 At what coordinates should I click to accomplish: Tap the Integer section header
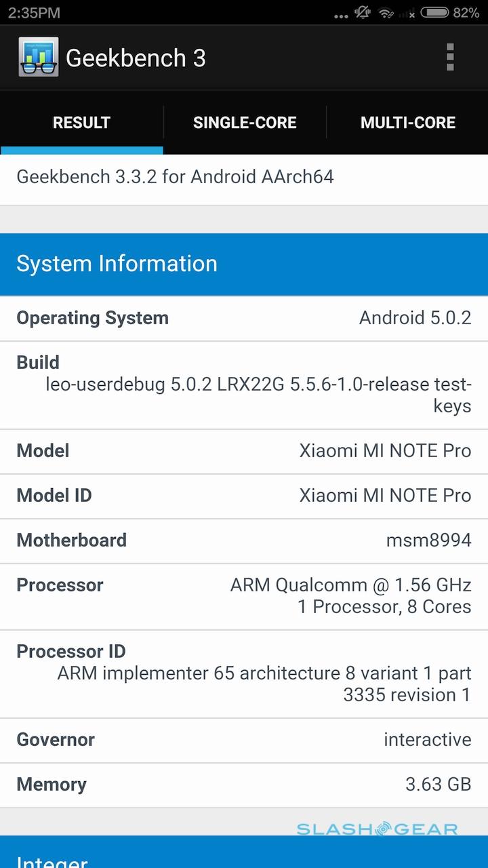coord(244,856)
